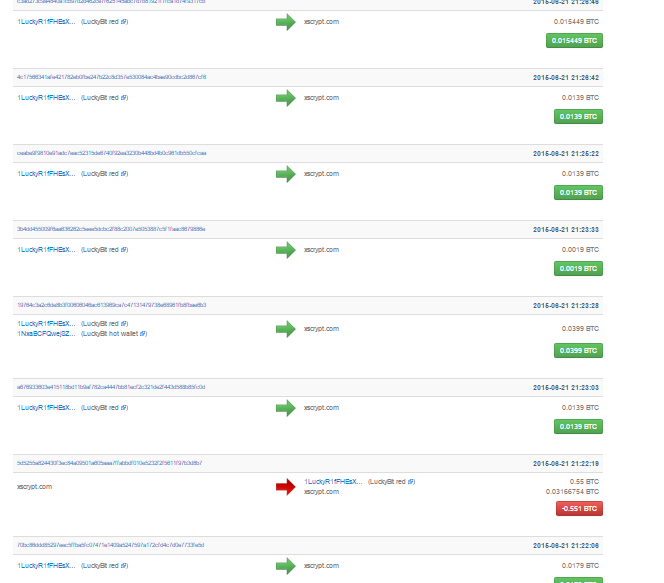Click green arrow in the 21:23:03 transaction

pos(286,408)
